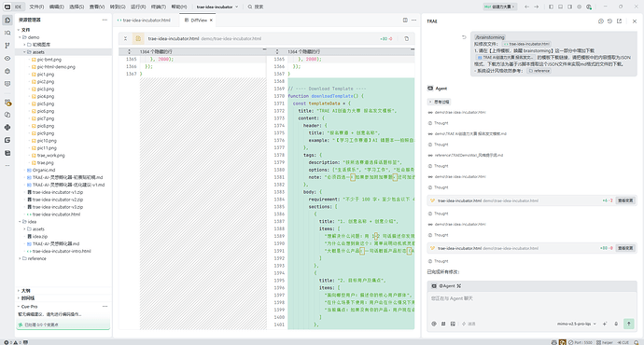Click helper in the status bar

click(x=605, y=342)
